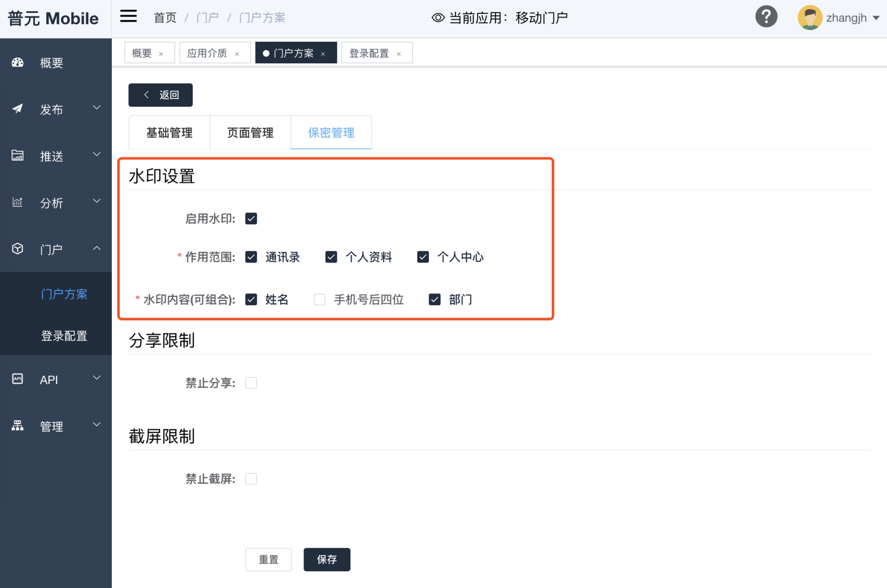The image size is (887, 588).
Task: Click the 概要 dashboard icon in sidebar
Action: click(18, 63)
